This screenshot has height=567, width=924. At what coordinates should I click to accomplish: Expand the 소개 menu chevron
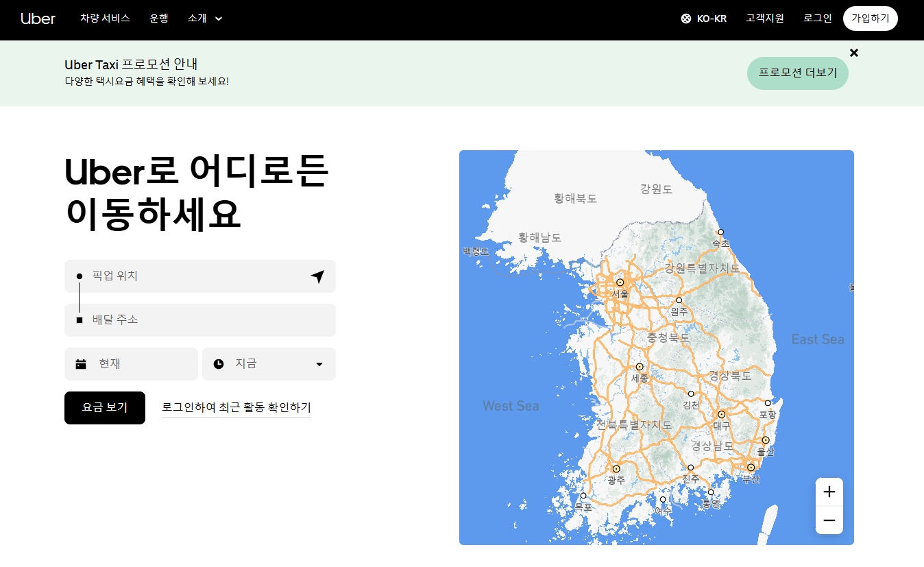(219, 19)
